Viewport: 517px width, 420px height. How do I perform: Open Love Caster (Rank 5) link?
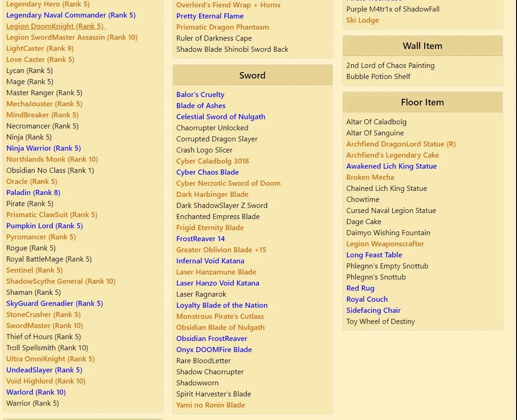[x=40, y=60]
